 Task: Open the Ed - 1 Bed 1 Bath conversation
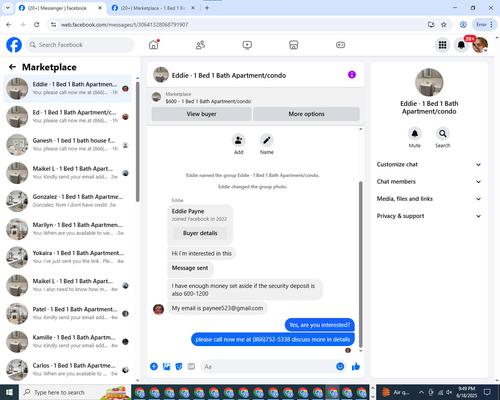[68, 117]
